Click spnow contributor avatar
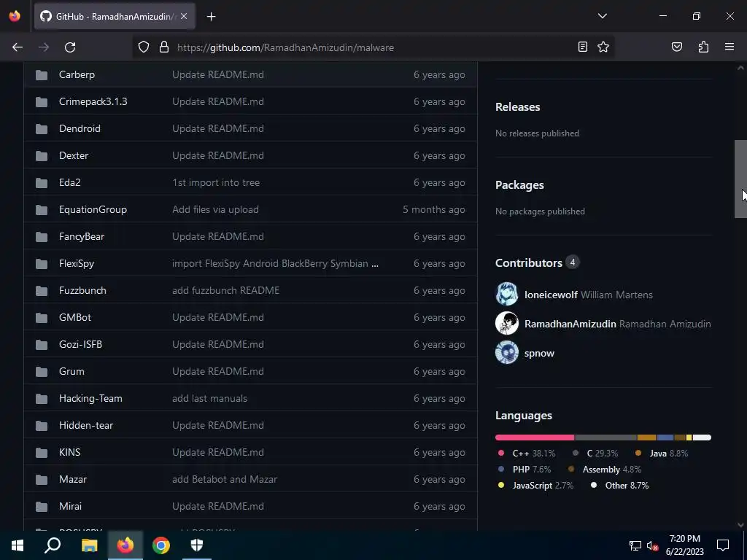Viewport: 747px width, 560px height. pos(507,353)
